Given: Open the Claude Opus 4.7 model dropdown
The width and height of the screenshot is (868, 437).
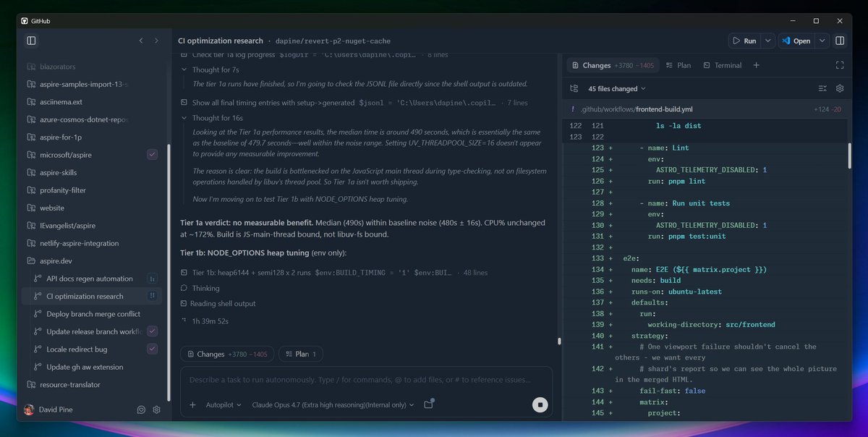Looking at the screenshot, I should pos(333,405).
